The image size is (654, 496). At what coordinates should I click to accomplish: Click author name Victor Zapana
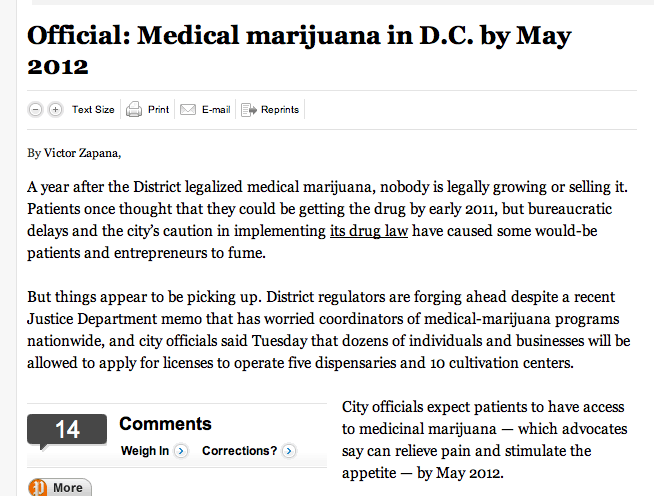81,153
